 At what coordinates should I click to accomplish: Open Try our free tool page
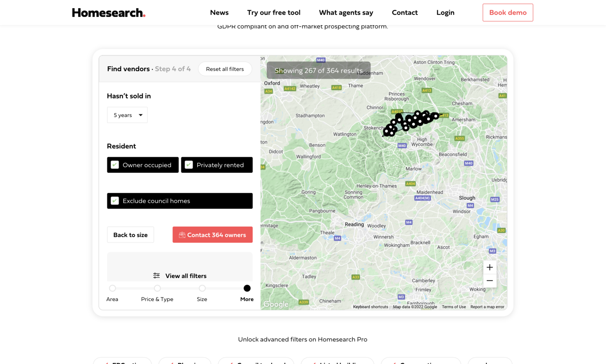click(274, 13)
